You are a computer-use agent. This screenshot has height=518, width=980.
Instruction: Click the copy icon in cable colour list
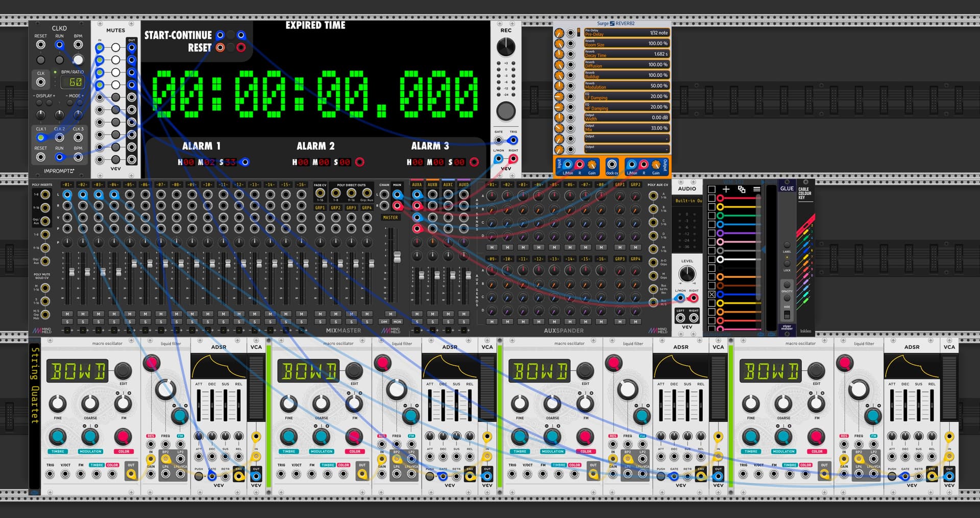[742, 189]
